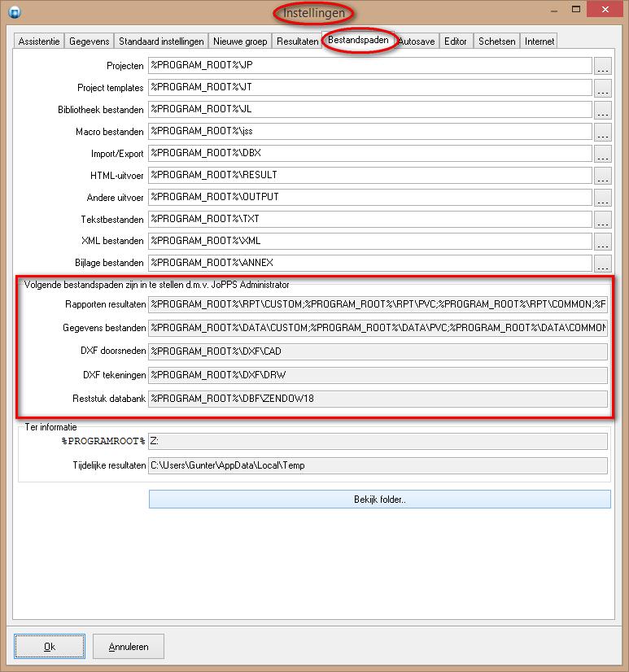Open the Autosave tab
The height and width of the screenshot is (672, 629).
(417, 41)
